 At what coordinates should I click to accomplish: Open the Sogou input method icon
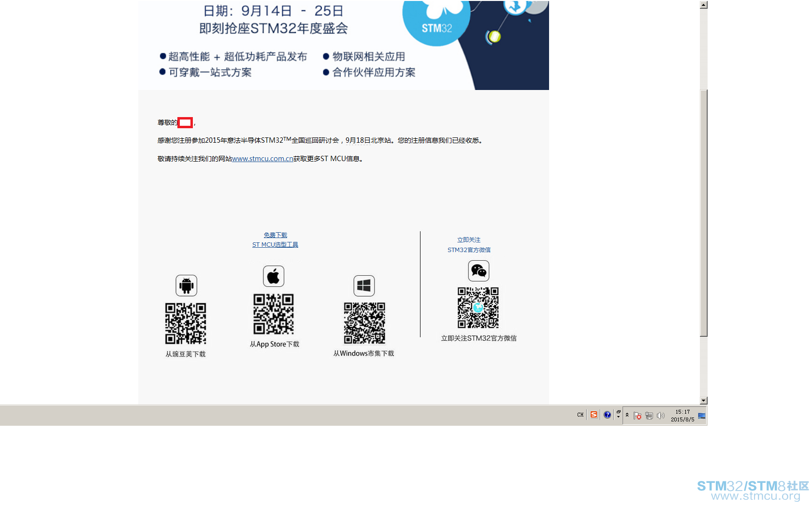tap(594, 415)
